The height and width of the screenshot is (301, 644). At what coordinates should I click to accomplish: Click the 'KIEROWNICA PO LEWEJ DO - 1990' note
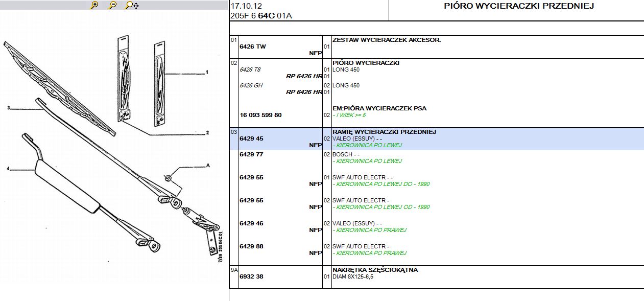383,184
